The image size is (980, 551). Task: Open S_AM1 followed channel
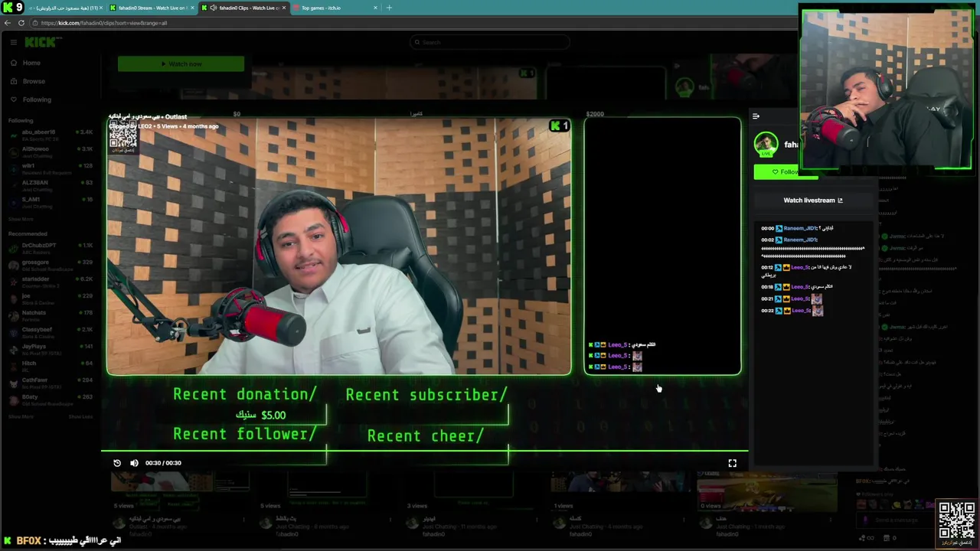point(50,203)
